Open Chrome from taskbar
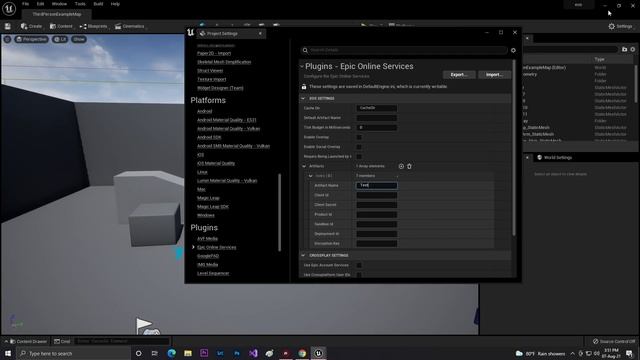Viewport: 640px width, 360px height. coord(302,353)
